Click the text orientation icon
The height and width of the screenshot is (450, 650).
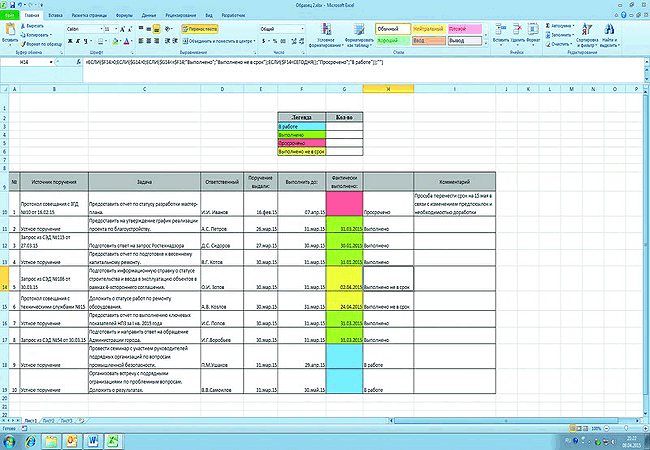pos(168,29)
